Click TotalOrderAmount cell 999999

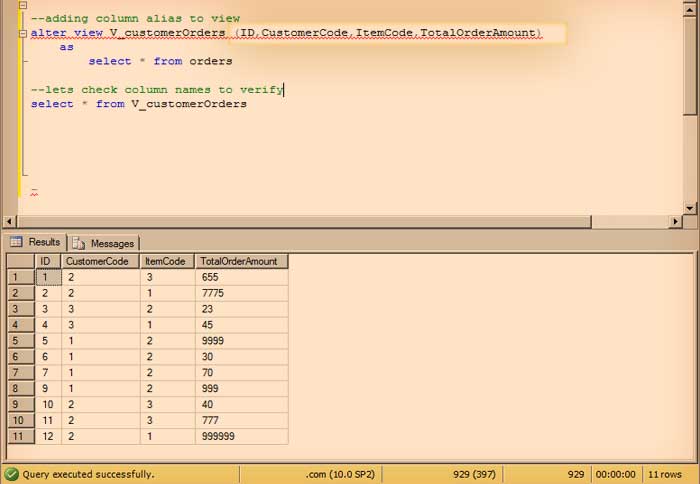(x=242, y=436)
